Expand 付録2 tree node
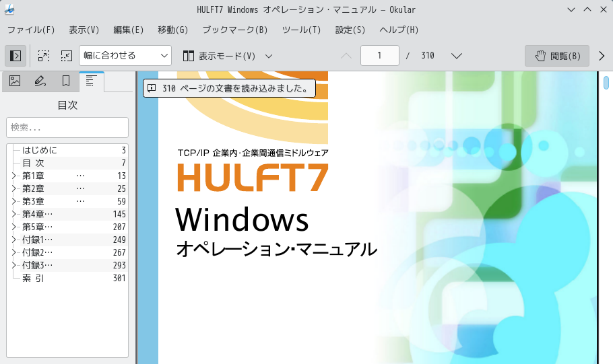This screenshot has height=364, width=613. click(13, 253)
